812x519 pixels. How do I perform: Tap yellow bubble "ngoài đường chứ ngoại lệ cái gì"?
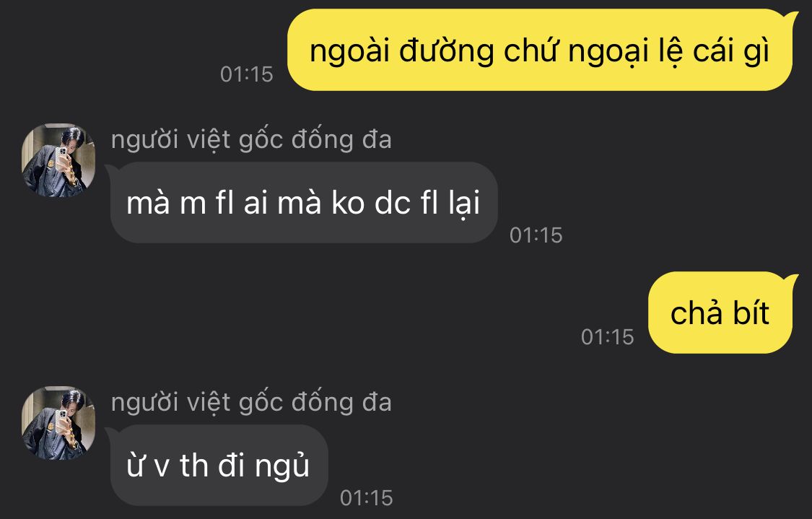click(540, 51)
